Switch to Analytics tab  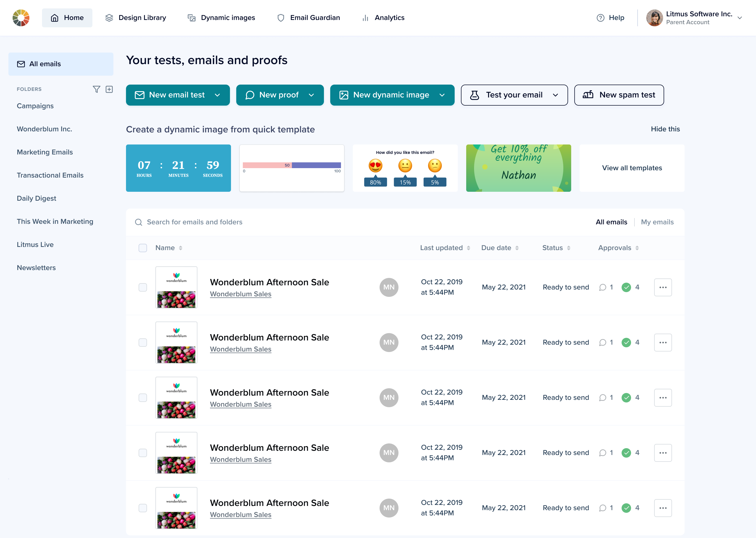pos(383,18)
